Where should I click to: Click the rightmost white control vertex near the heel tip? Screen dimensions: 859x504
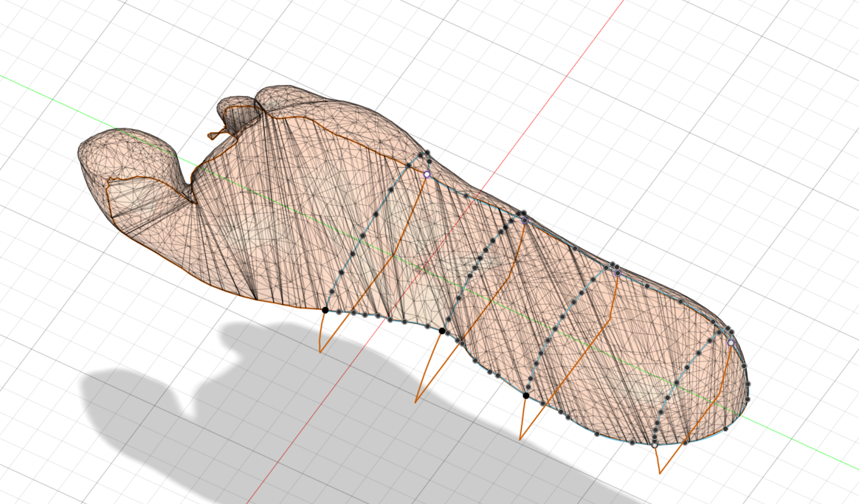(x=731, y=342)
